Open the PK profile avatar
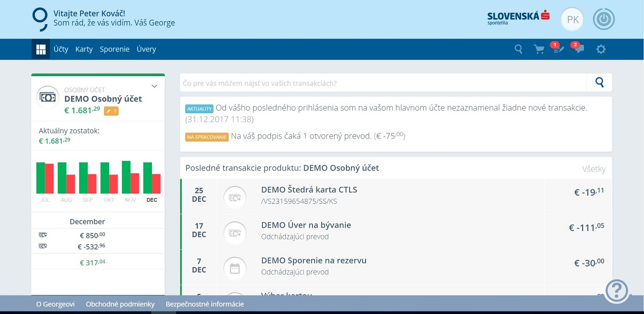Screen dimensions: 644x314 [x=572, y=20]
